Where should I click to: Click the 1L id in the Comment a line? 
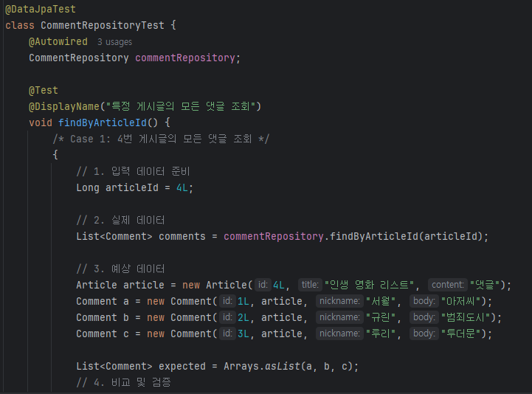243,301
